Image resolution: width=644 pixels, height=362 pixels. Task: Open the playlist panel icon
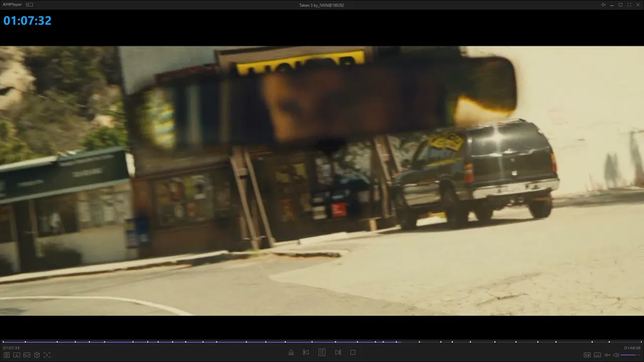(7, 355)
